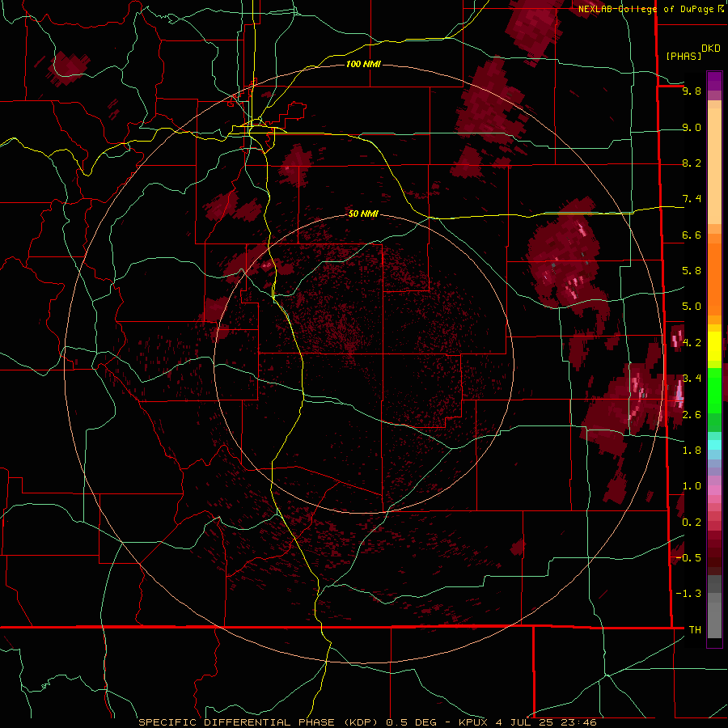Click the 6.6 scale value
728x728 pixels.
pyautogui.click(x=692, y=235)
